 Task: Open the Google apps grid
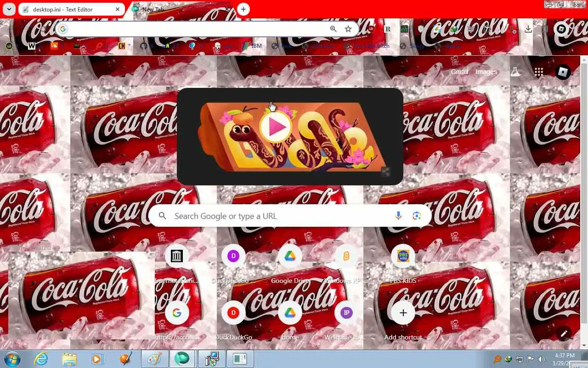[539, 72]
